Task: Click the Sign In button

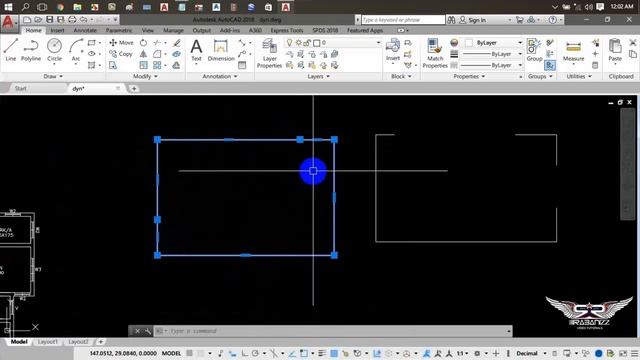Action: pyautogui.click(x=473, y=20)
